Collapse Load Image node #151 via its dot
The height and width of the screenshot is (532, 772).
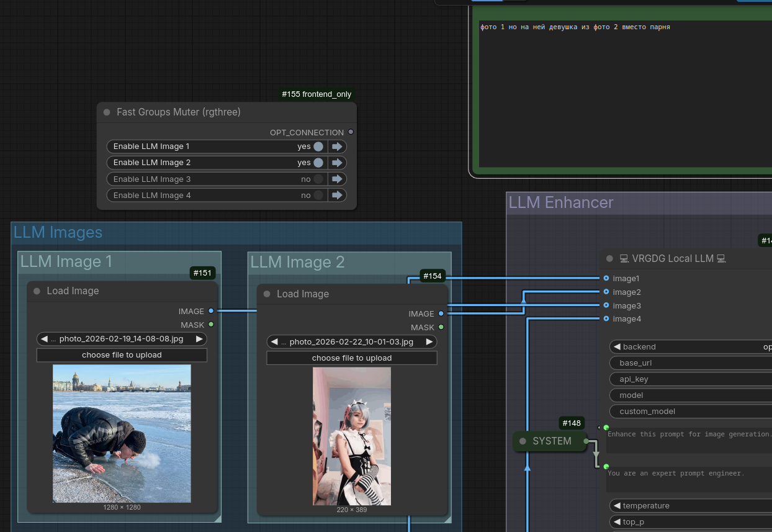(x=37, y=291)
